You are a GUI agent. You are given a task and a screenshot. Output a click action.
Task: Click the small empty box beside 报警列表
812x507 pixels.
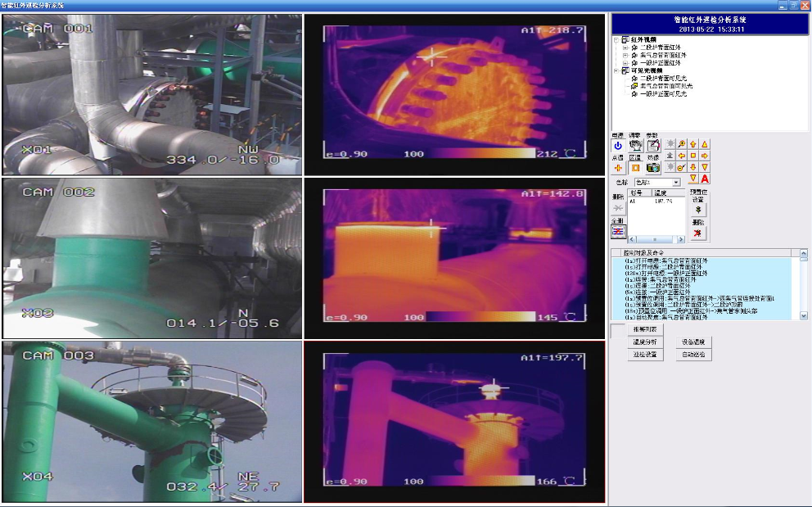[x=618, y=331]
